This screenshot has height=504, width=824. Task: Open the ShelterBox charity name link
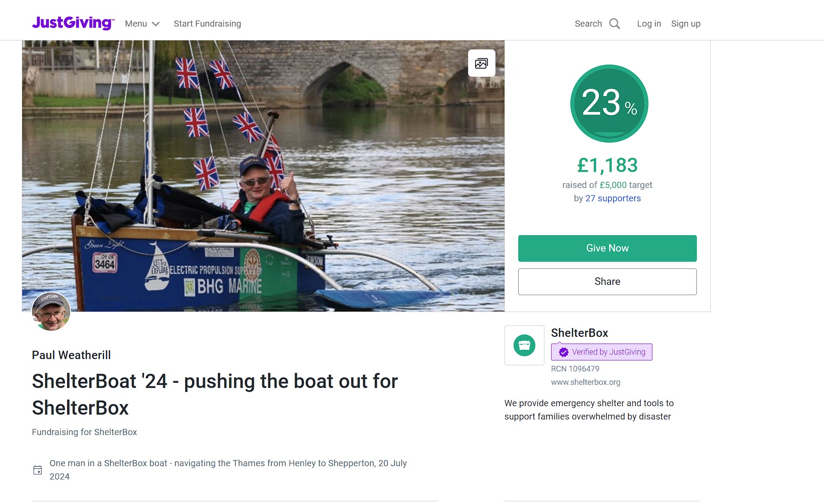point(579,333)
